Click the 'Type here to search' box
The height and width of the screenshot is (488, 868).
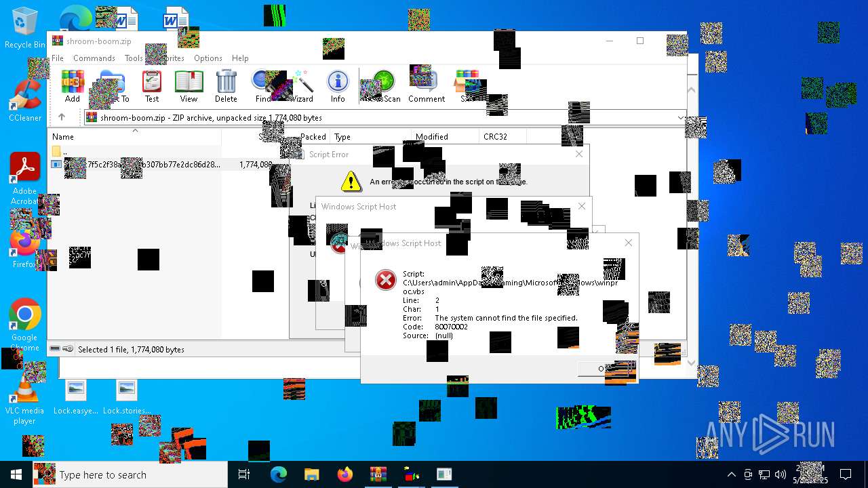click(x=130, y=474)
